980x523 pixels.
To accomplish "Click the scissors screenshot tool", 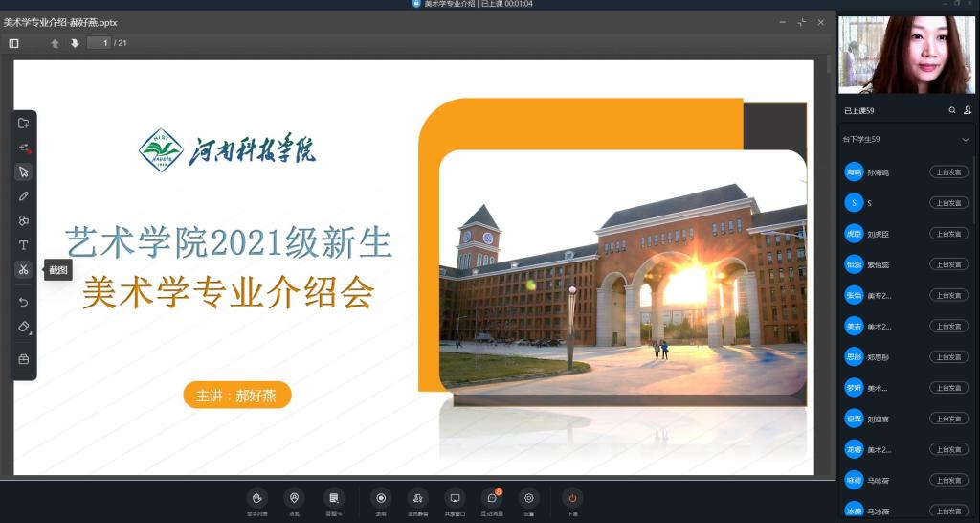I will 24,270.
